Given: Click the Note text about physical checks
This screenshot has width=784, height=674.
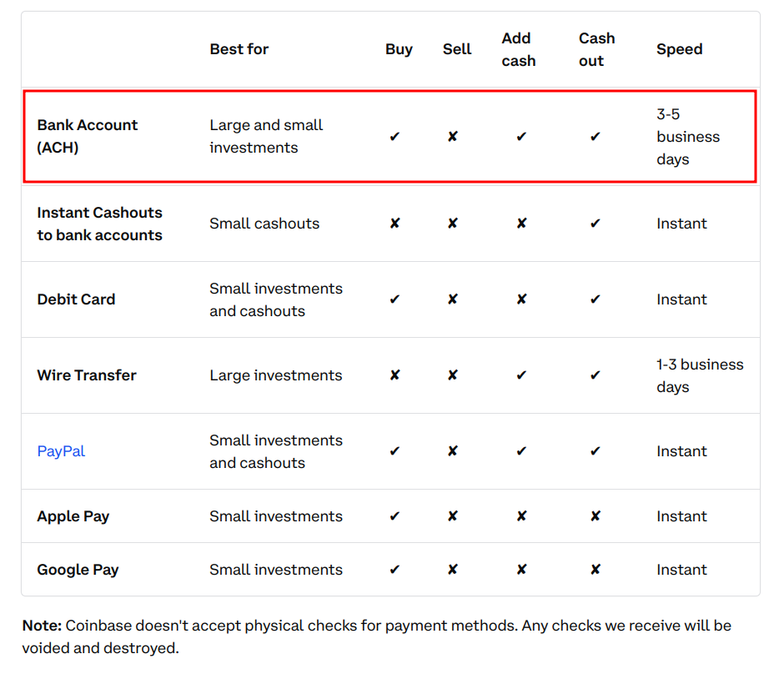Looking at the screenshot, I should pos(376,636).
